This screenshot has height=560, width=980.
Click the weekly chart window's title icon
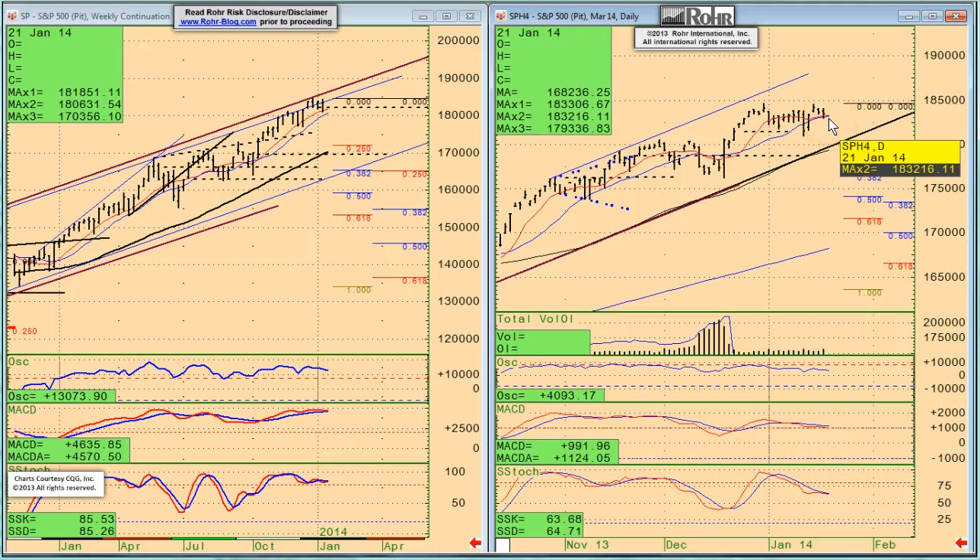[13, 16]
